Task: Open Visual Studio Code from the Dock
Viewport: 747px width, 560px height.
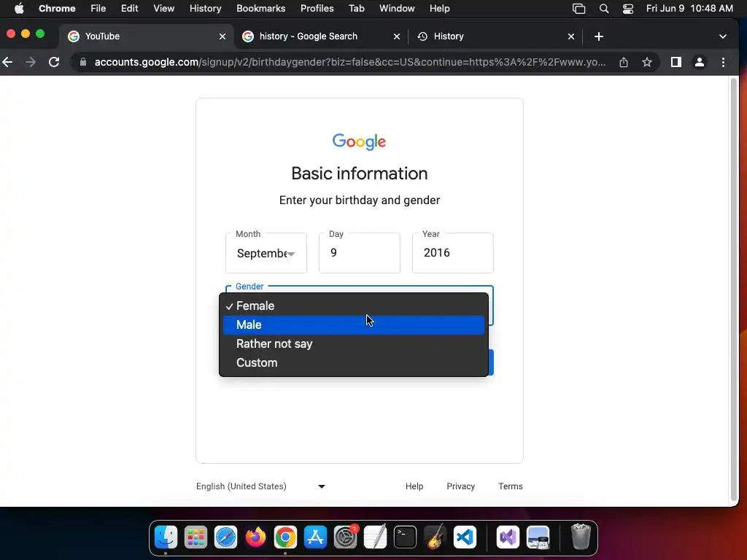Action: pos(465,537)
